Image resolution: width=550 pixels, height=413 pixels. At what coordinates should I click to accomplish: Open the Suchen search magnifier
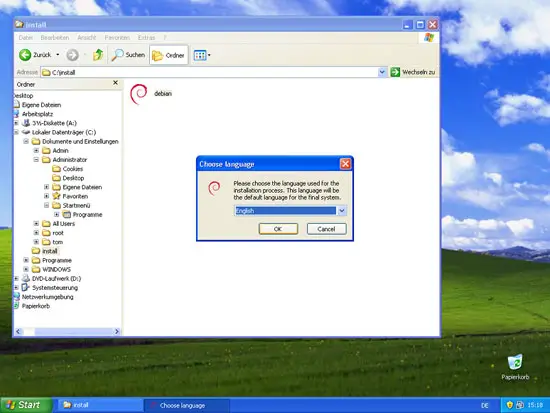point(117,55)
